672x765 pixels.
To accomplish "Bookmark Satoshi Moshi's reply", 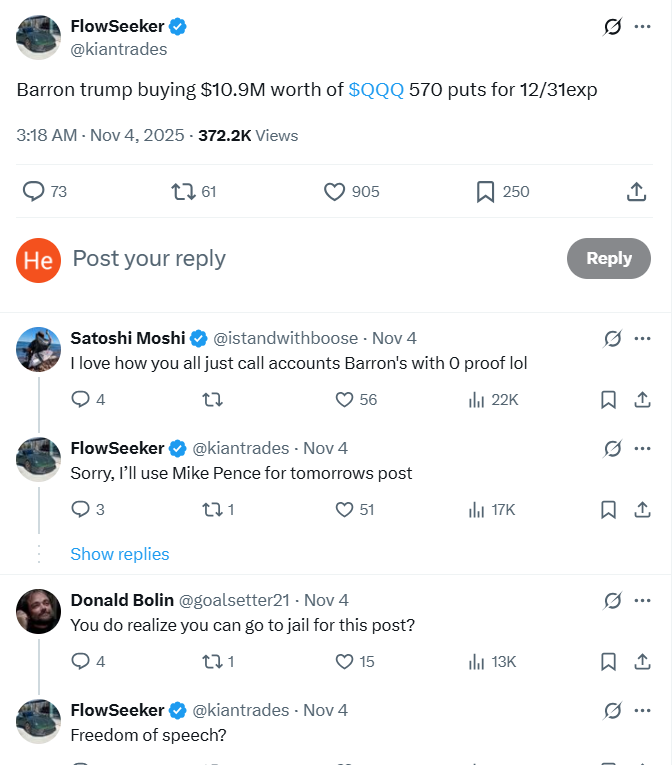I will click(608, 399).
